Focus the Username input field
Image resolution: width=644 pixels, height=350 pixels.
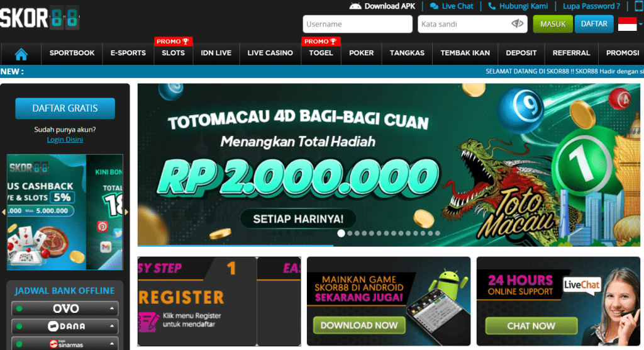click(x=358, y=24)
